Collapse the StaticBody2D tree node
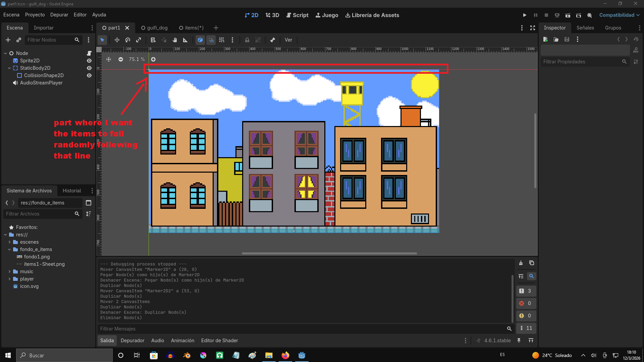Image resolution: width=644 pixels, height=362 pixels. pos(9,68)
